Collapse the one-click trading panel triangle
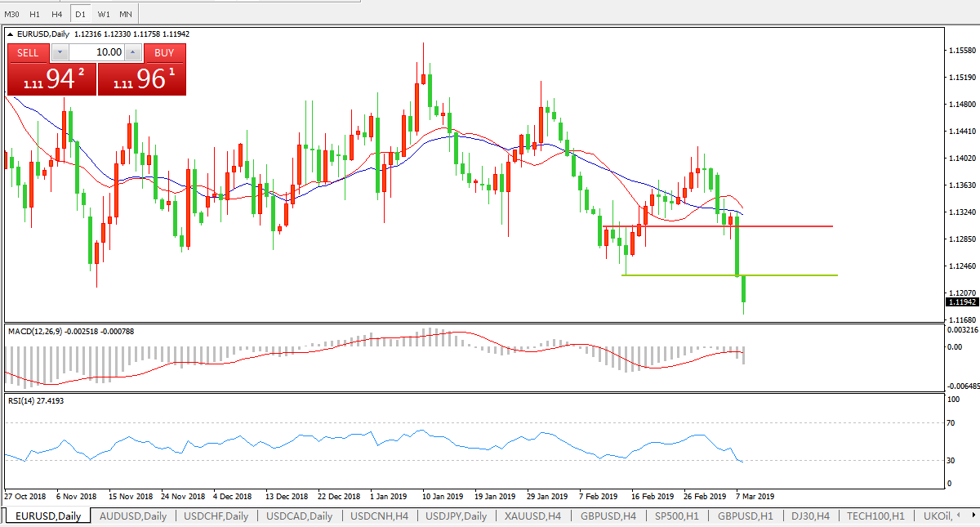This screenshot has height=527, width=980. tap(11, 34)
